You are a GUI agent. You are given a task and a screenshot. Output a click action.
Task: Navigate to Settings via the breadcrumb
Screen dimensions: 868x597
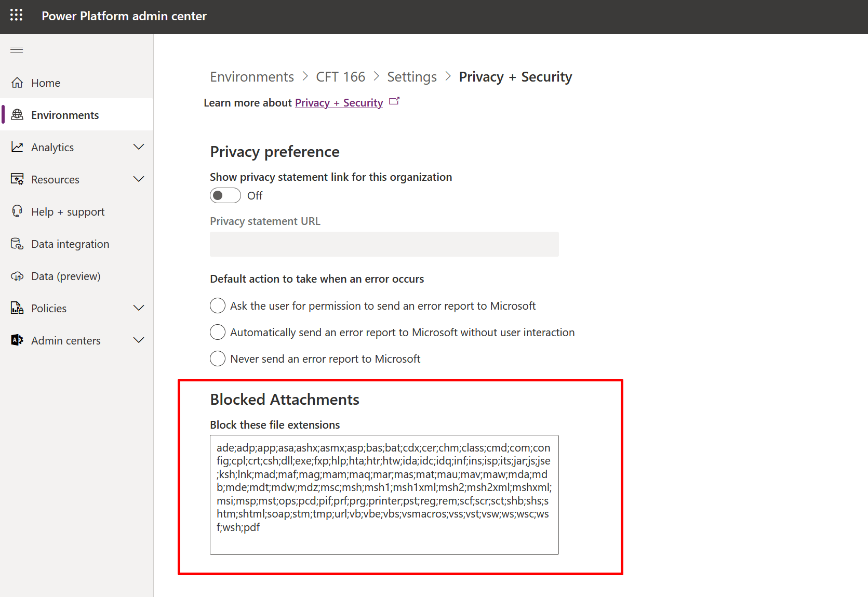pos(411,76)
